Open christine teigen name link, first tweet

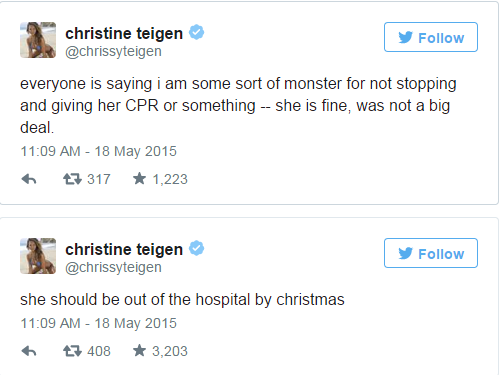tap(124, 33)
